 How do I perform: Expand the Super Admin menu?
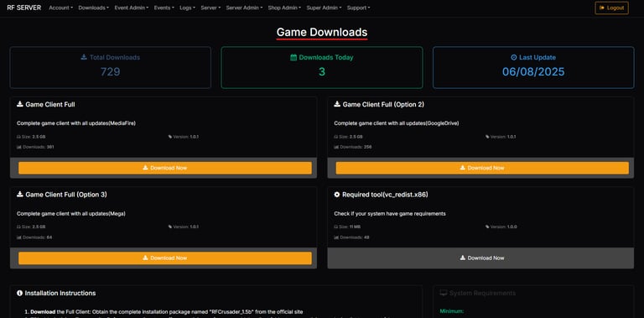point(324,8)
